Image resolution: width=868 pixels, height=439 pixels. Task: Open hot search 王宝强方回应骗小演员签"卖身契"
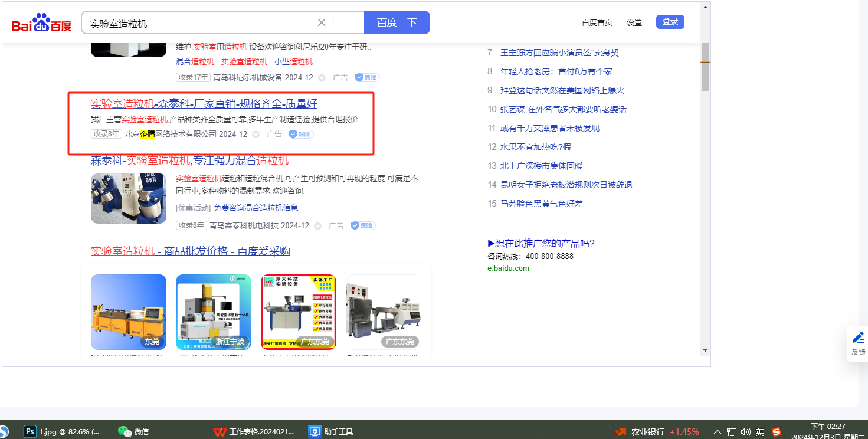[561, 53]
